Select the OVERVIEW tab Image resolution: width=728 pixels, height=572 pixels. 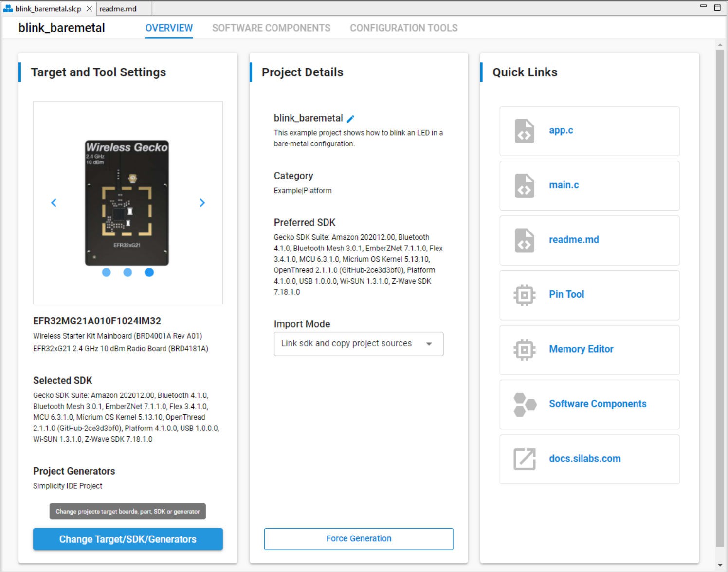point(168,28)
